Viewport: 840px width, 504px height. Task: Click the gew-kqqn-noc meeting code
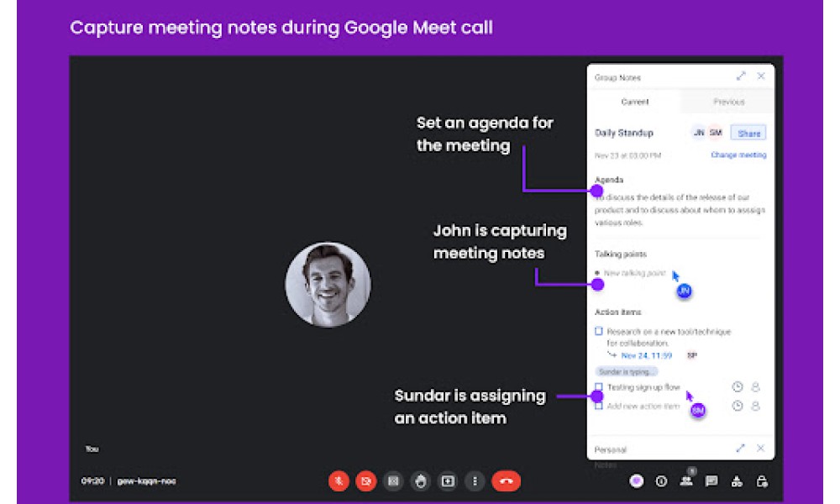click(146, 481)
